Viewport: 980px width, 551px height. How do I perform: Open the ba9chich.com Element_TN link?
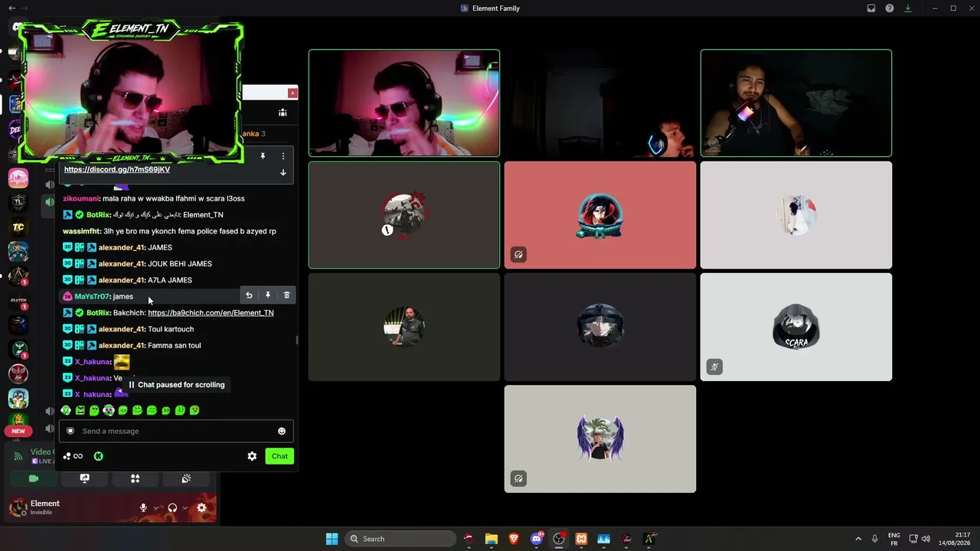211,312
